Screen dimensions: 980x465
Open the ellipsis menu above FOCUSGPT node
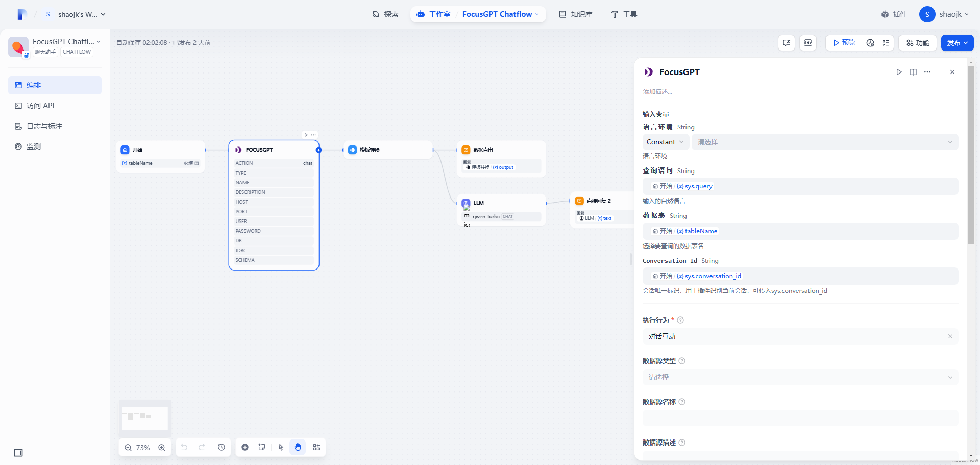pos(313,135)
